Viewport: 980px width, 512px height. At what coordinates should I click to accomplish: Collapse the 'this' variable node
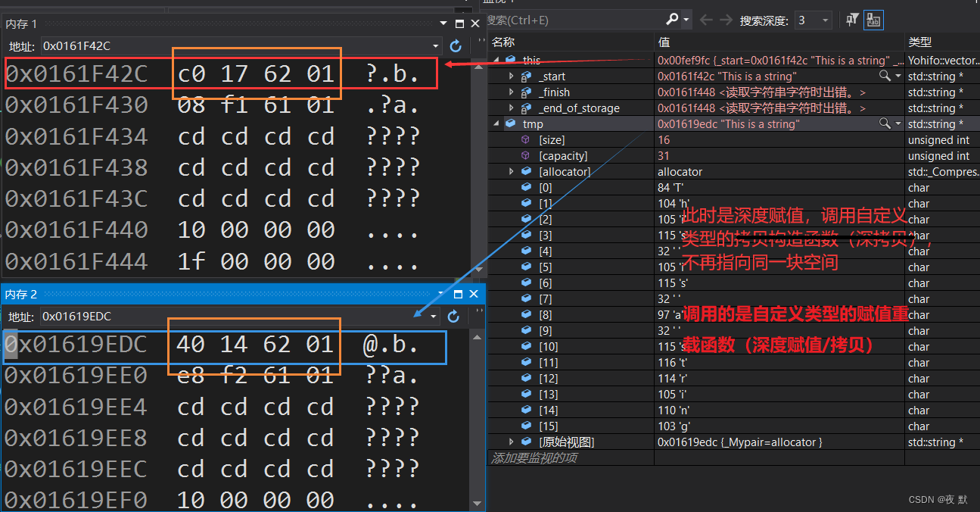pos(496,60)
